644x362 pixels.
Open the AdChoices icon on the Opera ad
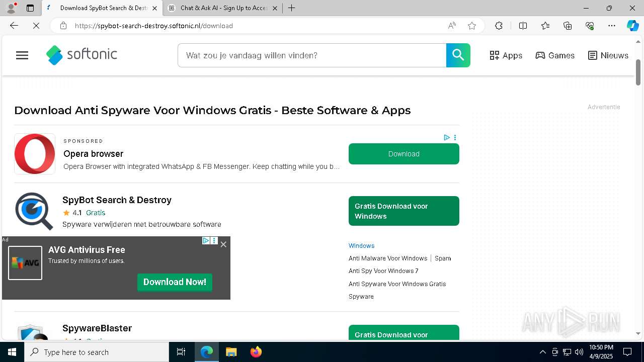pos(446,137)
